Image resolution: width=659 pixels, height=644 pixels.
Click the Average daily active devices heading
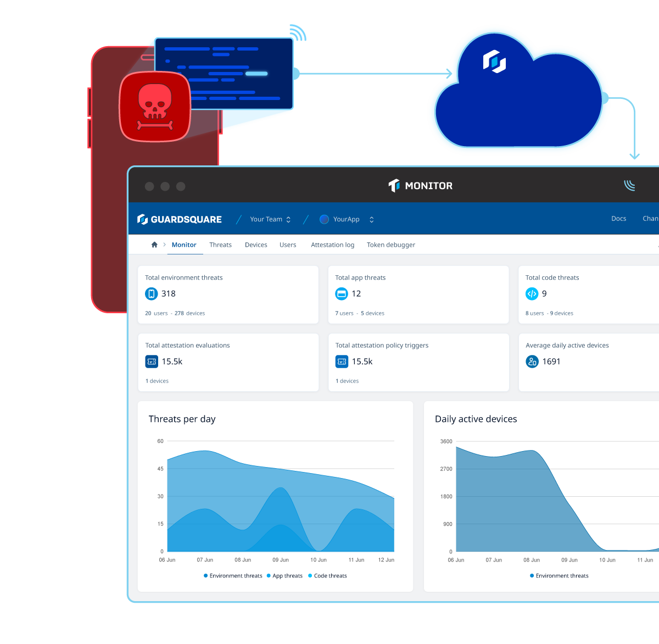pyautogui.click(x=567, y=345)
